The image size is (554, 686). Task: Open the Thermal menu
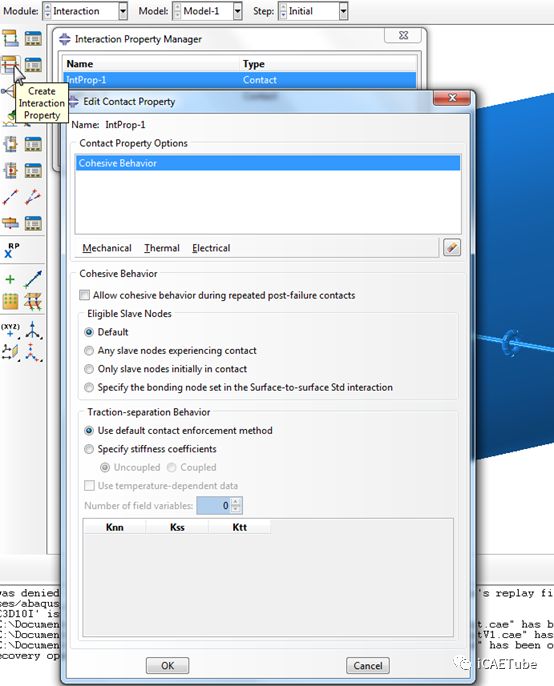pos(162,248)
